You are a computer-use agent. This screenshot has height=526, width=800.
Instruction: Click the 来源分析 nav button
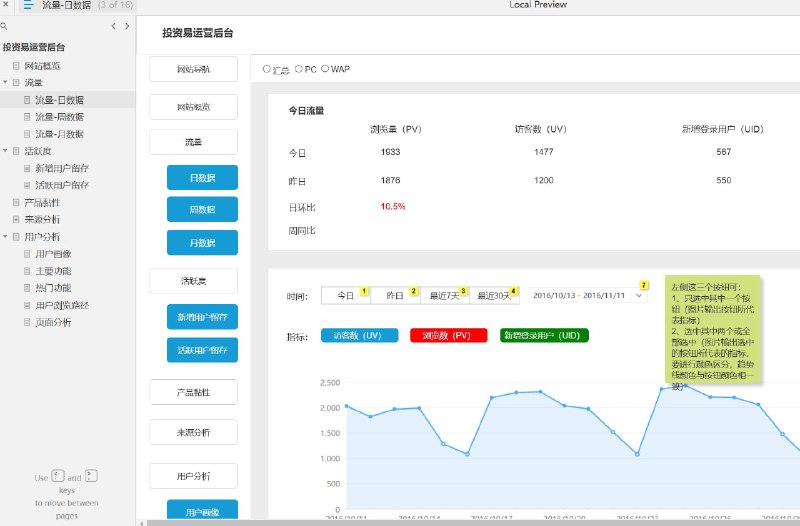click(193, 432)
